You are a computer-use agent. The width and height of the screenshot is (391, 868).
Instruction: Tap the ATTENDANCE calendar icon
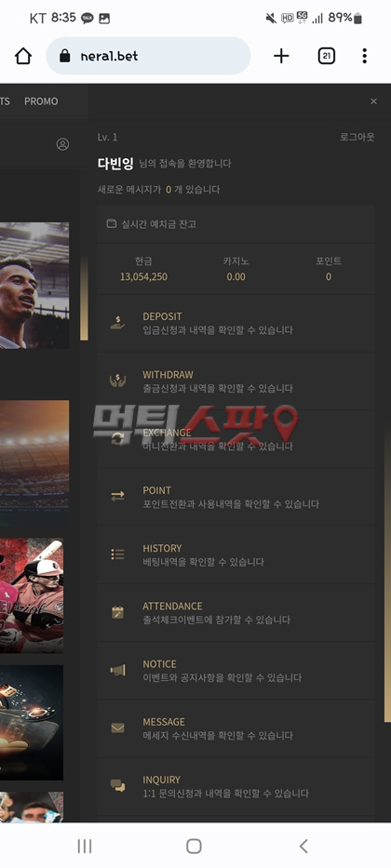[x=117, y=612]
